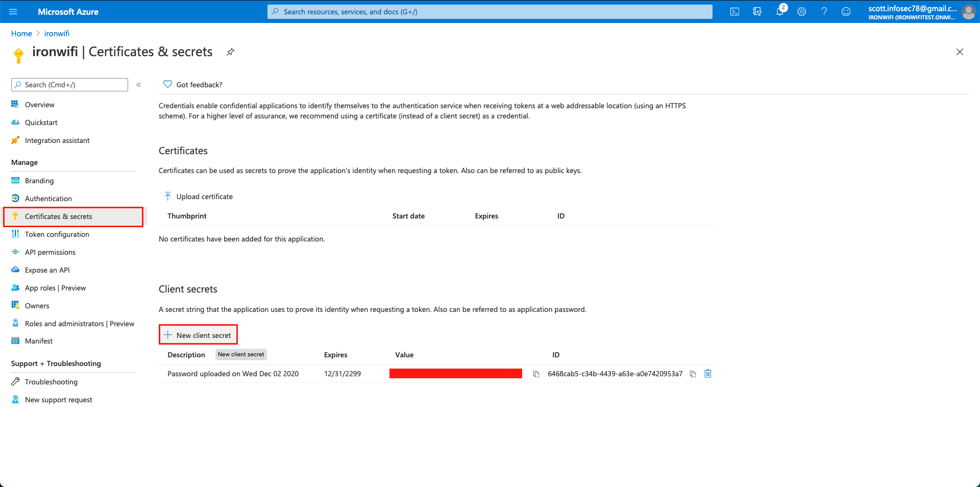
Task: Open the notifications bell
Action: [780, 11]
